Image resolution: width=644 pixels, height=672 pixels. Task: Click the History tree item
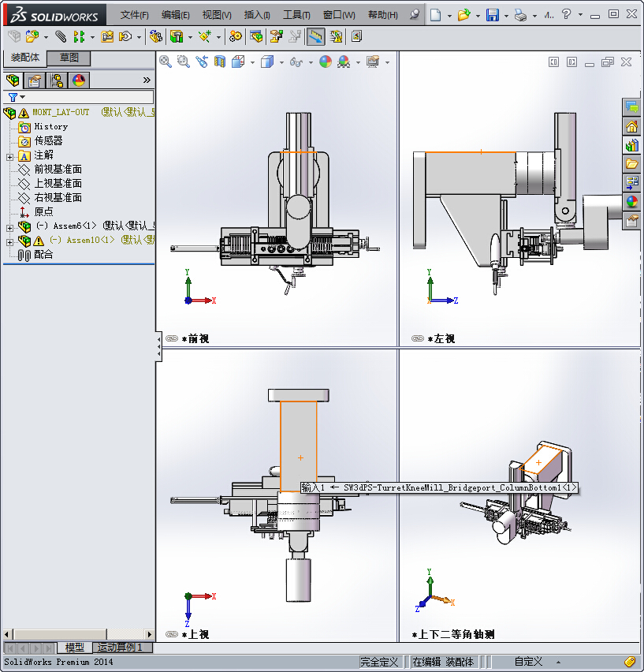point(51,126)
